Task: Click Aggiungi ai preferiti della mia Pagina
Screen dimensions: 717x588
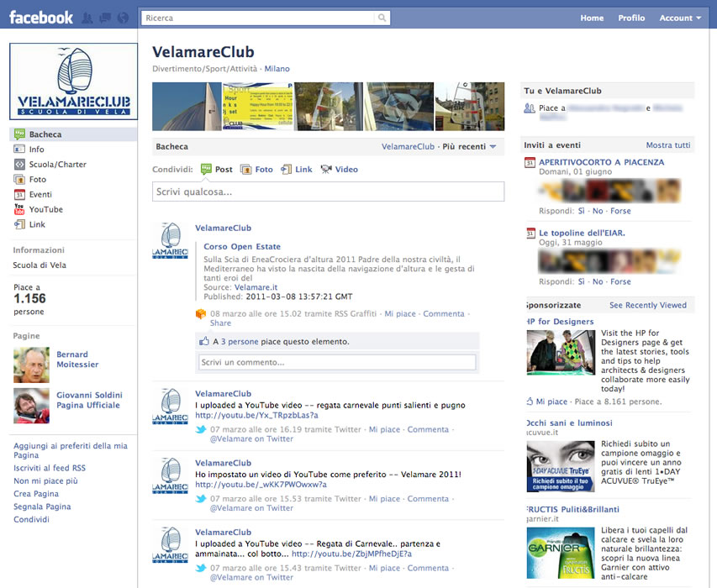Action: pyautogui.click(x=71, y=450)
